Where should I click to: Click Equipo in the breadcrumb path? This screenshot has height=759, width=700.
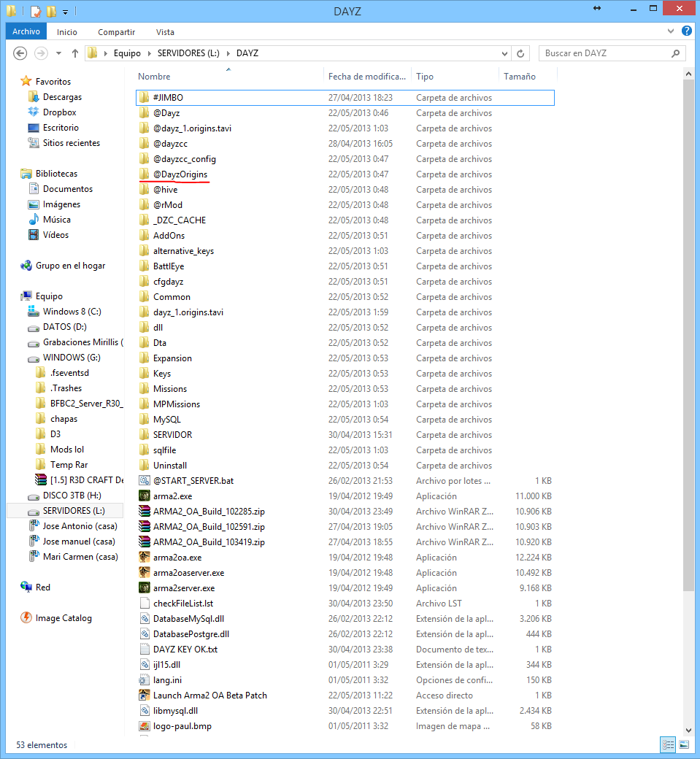(127, 53)
